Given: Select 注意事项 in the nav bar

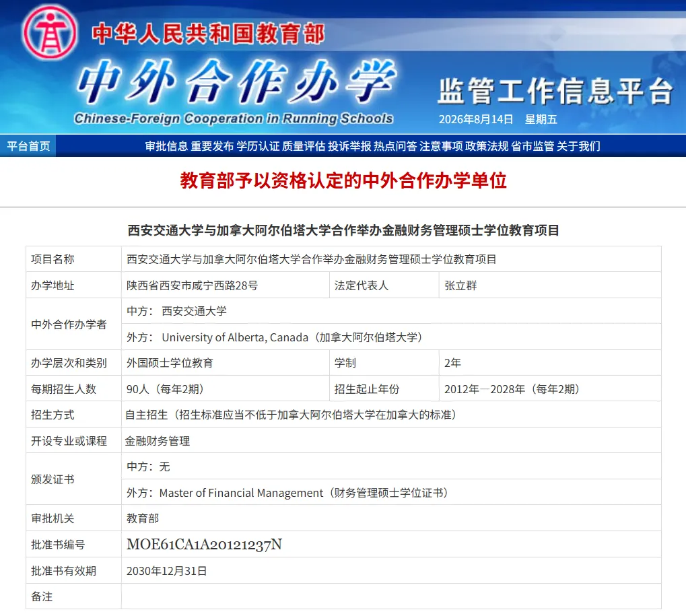Looking at the screenshot, I should [441, 146].
